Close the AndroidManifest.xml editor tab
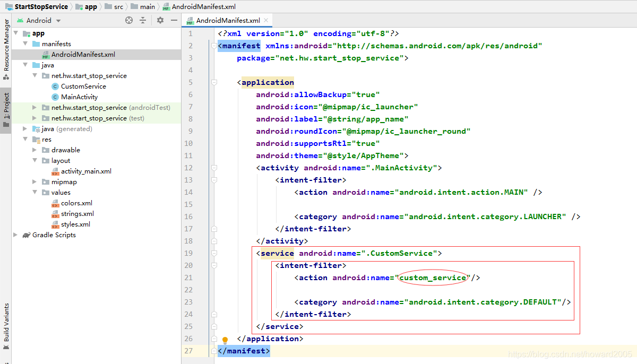The width and height of the screenshot is (637, 364). pos(266,20)
